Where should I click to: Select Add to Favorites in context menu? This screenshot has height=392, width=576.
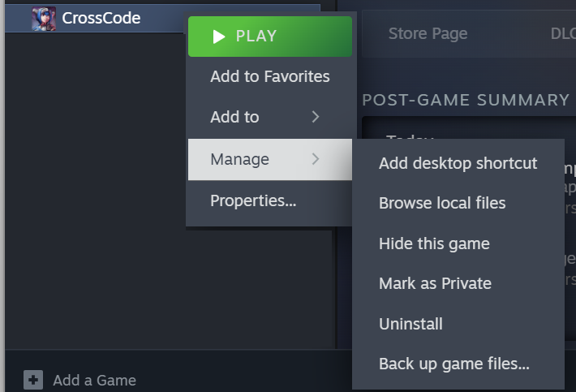coord(269,76)
